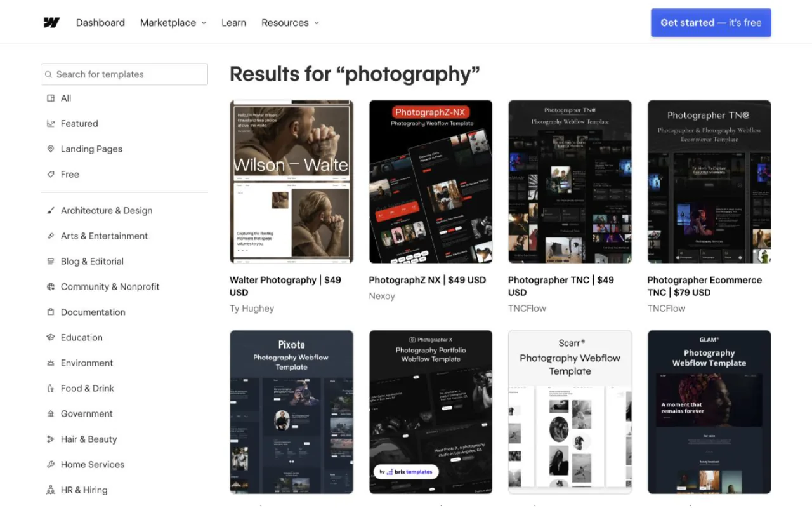Open the Pixoto template thumbnail
This screenshot has width=812, height=508.
click(x=291, y=412)
